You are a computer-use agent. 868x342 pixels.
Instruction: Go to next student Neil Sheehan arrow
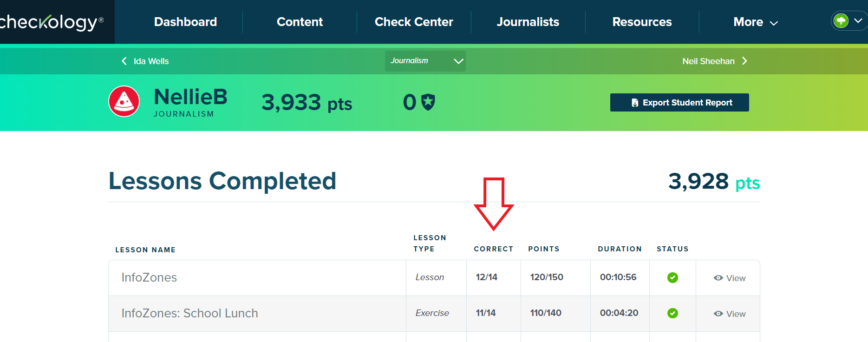coord(744,61)
